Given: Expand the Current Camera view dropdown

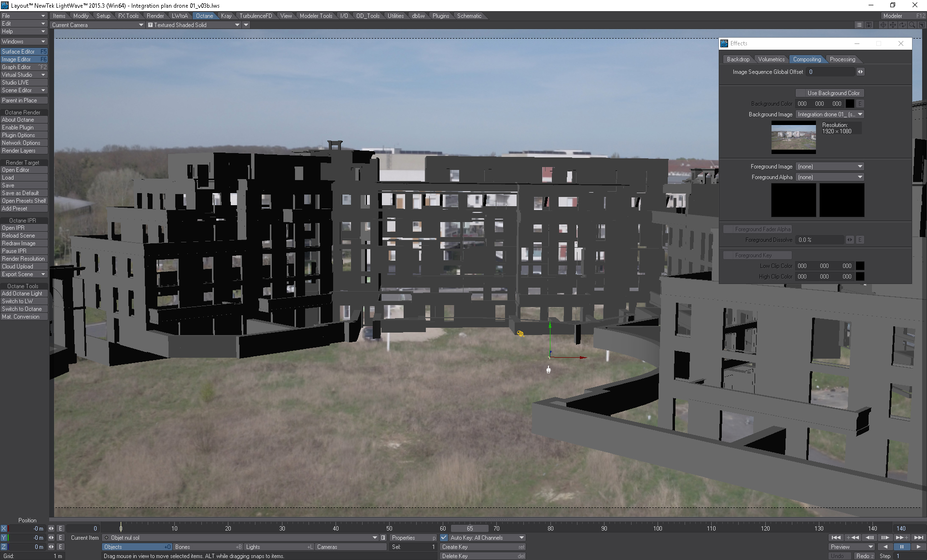Looking at the screenshot, I should tap(98, 25).
